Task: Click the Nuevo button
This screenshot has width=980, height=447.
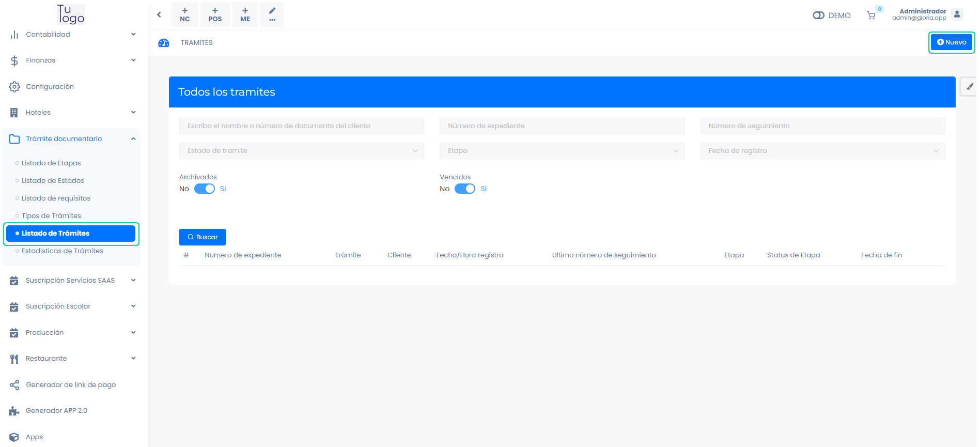Action: point(951,42)
